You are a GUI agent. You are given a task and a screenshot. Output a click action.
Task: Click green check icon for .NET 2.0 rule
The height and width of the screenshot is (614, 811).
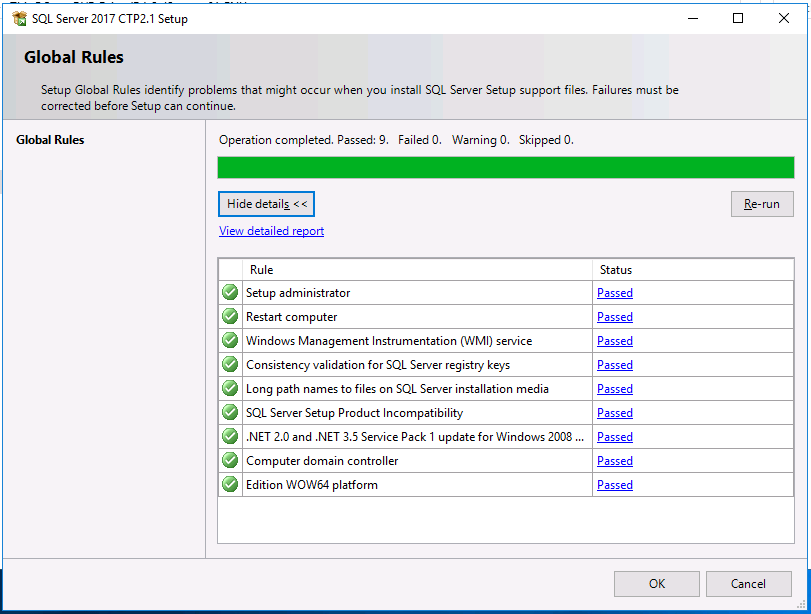[230, 436]
